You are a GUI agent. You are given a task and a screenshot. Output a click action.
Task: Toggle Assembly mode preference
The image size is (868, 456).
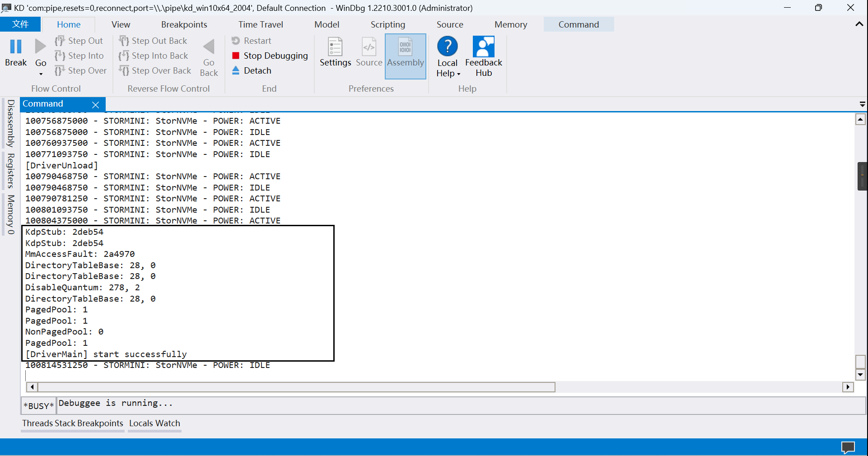(x=406, y=56)
